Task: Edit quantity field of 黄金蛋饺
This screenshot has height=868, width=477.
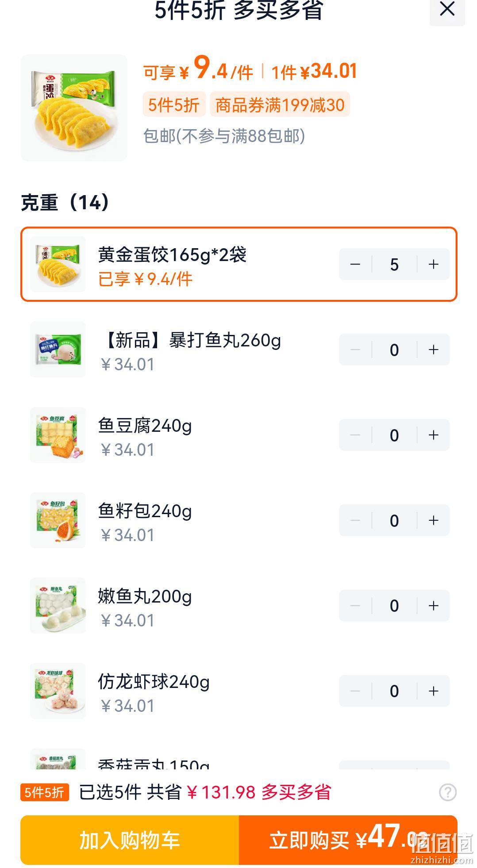Action: [394, 264]
